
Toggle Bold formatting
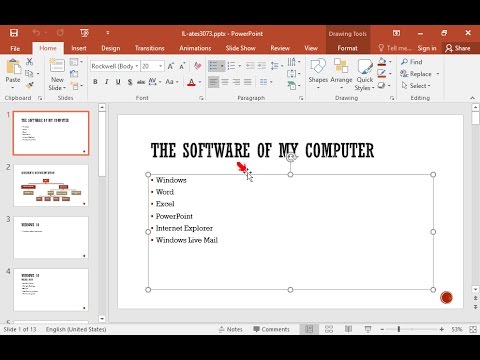point(95,82)
